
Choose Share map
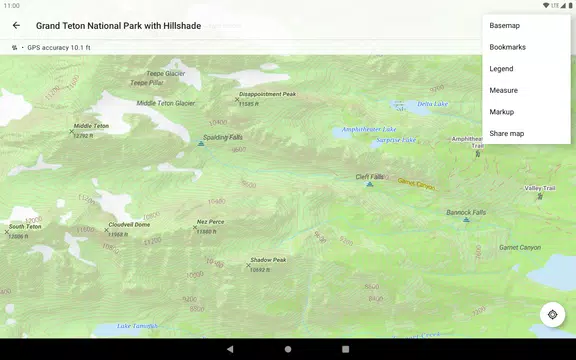coord(526,133)
